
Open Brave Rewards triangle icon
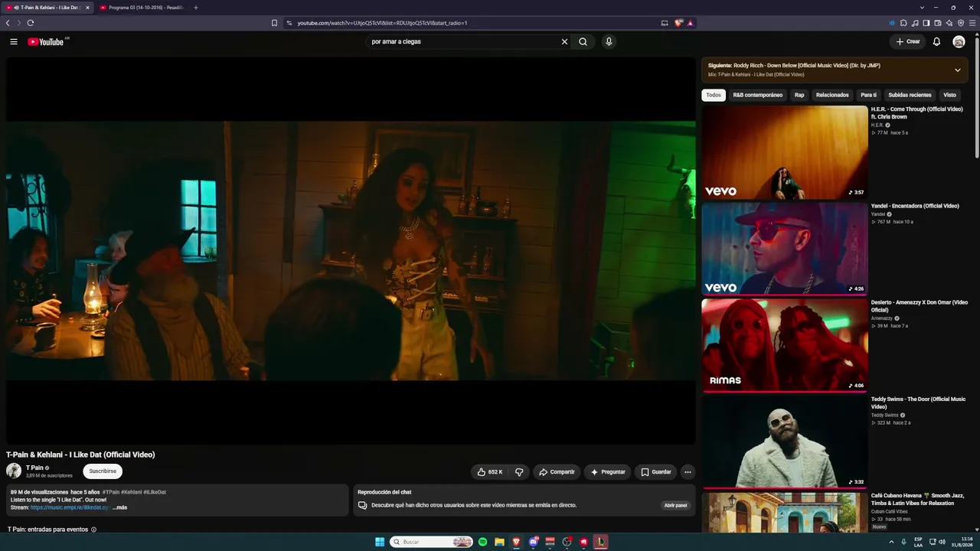[690, 23]
